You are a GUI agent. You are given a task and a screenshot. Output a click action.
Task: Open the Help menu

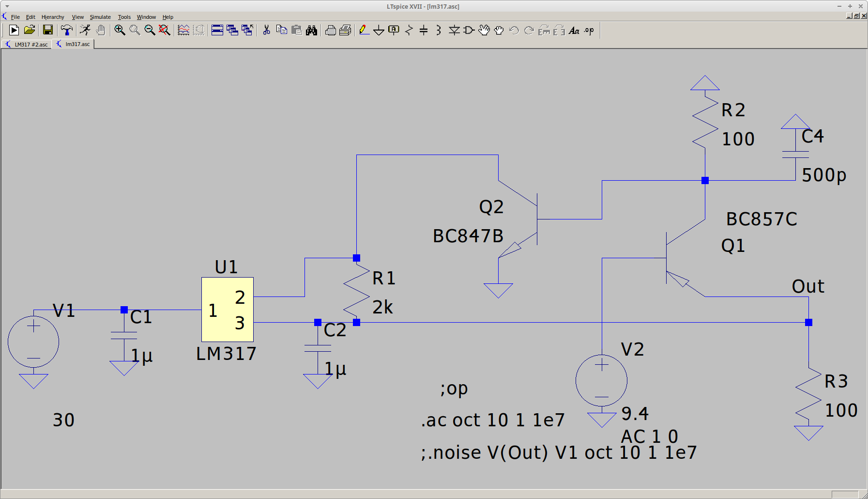pos(168,17)
